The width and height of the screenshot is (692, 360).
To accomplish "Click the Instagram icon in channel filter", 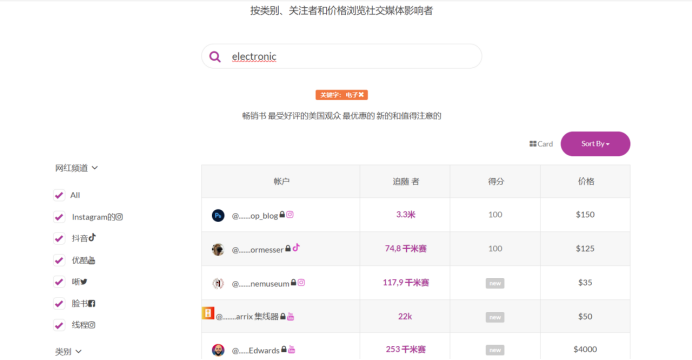I will point(119,217).
